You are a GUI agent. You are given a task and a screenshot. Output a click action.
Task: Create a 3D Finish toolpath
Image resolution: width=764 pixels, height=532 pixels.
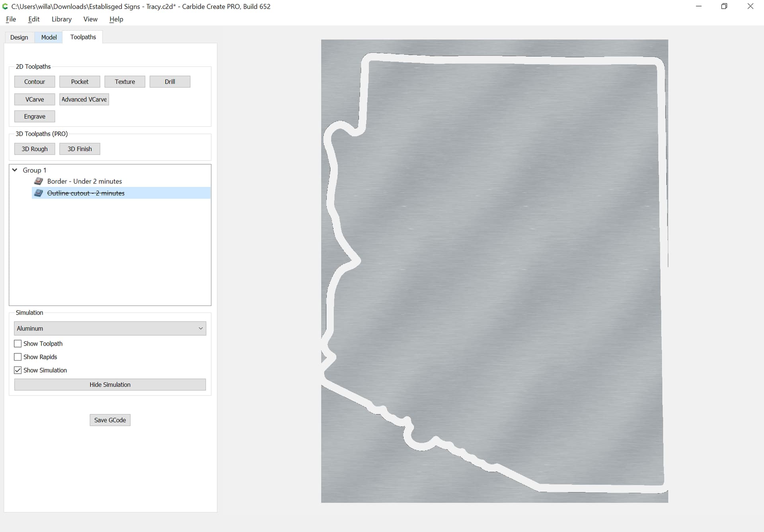coord(80,149)
